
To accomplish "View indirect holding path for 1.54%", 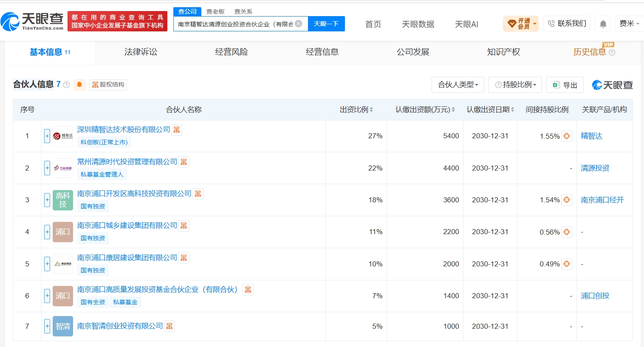I will (567, 200).
